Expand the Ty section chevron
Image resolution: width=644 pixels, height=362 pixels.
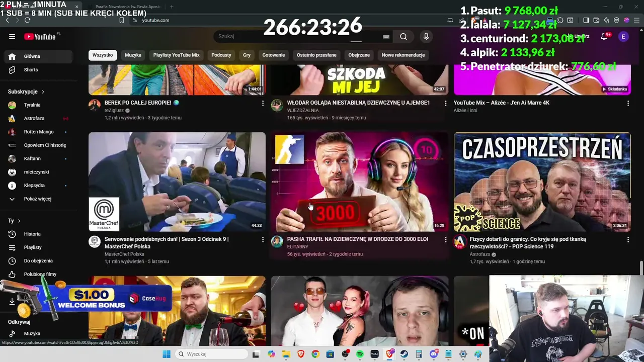[19, 221]
